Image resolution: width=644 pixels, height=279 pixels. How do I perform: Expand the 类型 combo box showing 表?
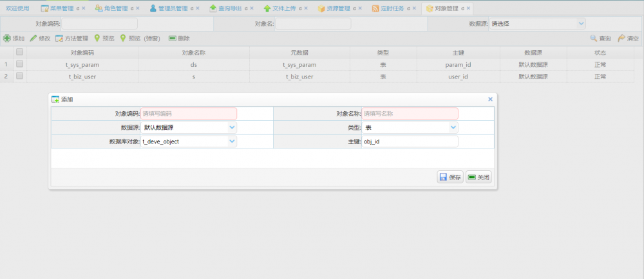pos(453,127)
